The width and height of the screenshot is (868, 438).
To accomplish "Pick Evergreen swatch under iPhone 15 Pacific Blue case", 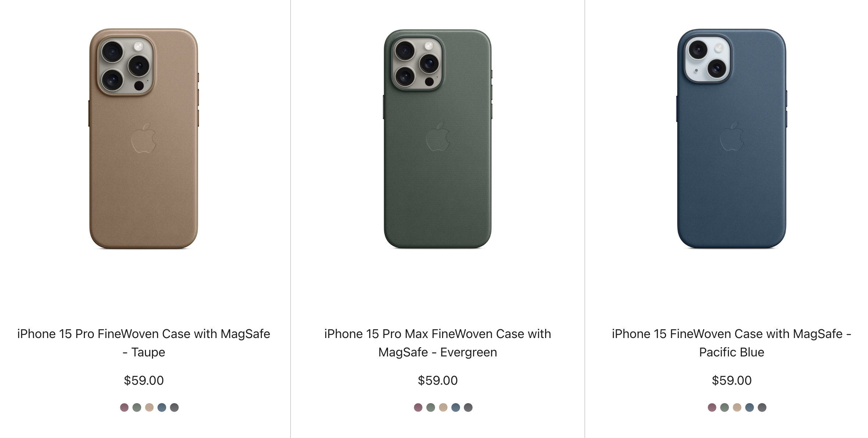I will point(725,407).
